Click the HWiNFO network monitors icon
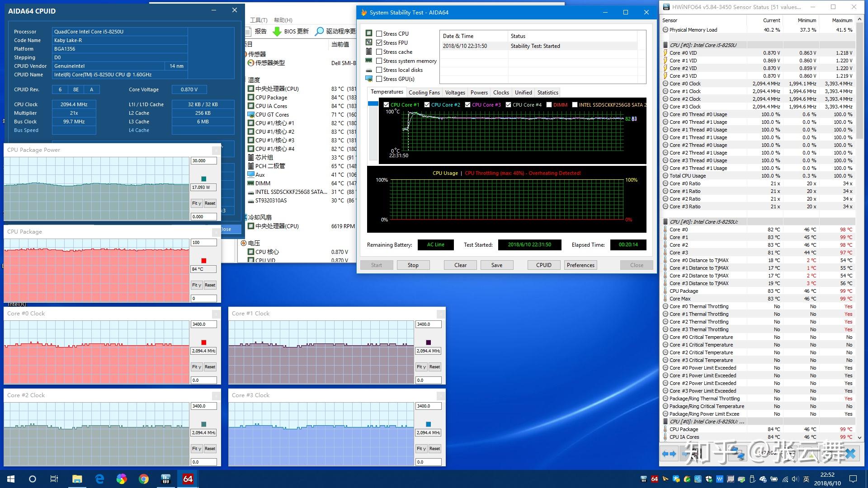The height and width of the screenshot is (488, 868). coord(738,454)
